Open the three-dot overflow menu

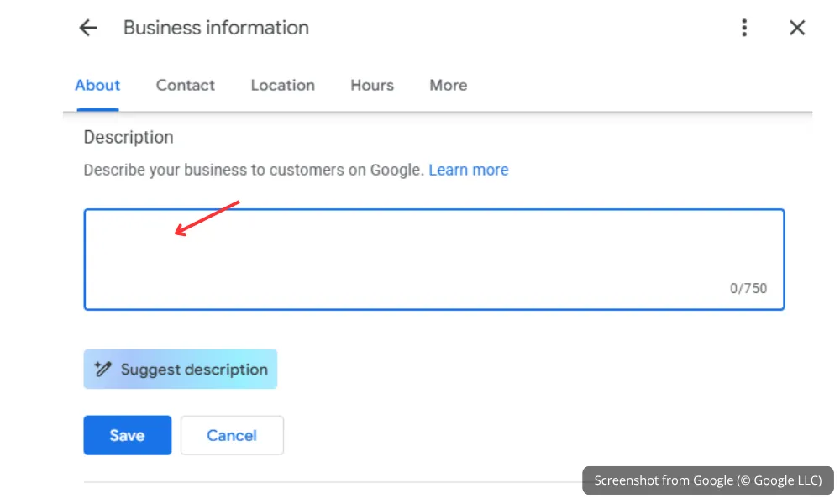click(744, 28)
